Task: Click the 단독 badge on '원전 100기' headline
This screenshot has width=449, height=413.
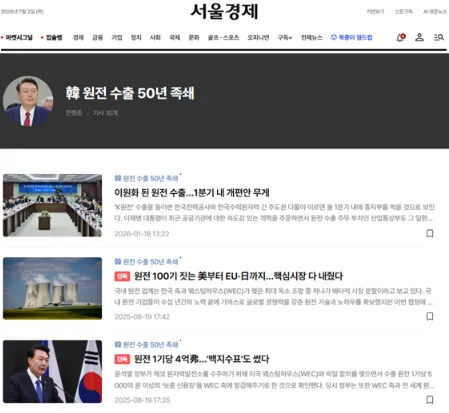Action: tap(122, 276)
